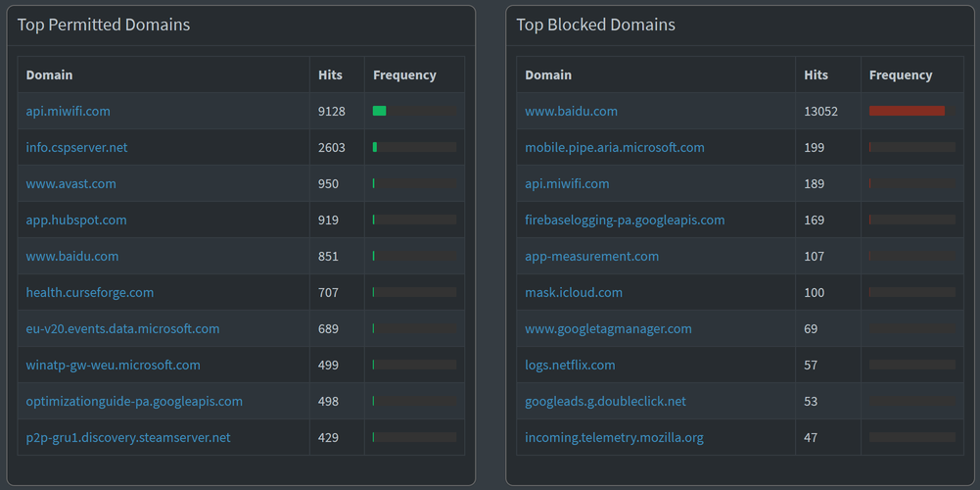Click p2p-gru1.discovery.steamserver.net link
The height and width of the screenshot is (490, 980).
click(128, 438)
